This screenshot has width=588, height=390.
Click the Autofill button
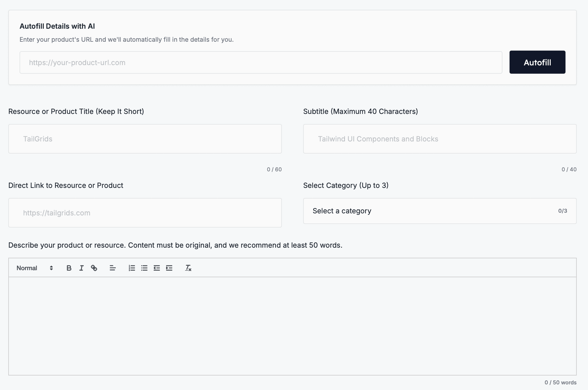pyautogui.click(x=537, y=62)
